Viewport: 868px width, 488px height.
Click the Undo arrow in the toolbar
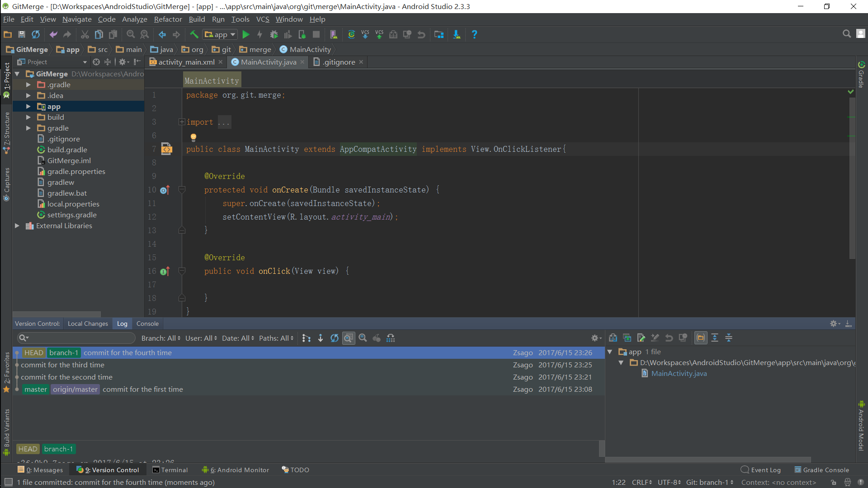[53, 34]
